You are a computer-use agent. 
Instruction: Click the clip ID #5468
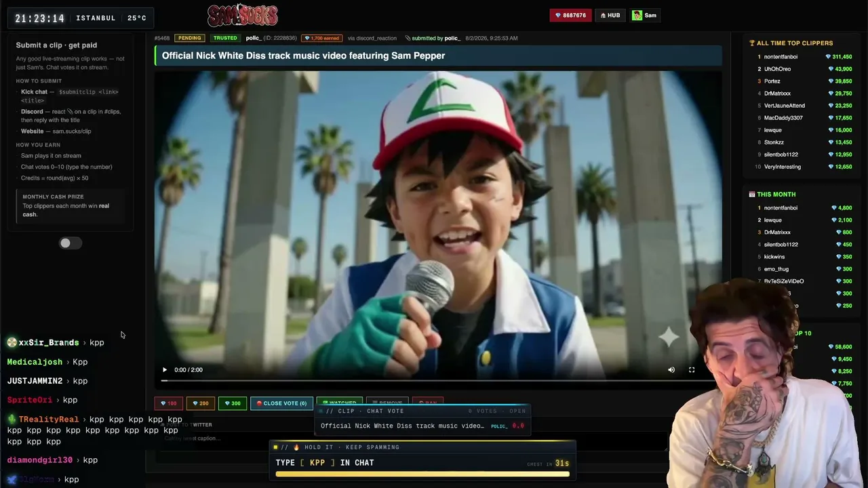161,38
